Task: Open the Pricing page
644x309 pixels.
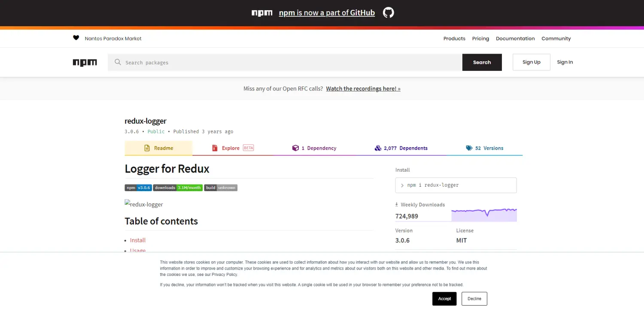Action: 480,39
